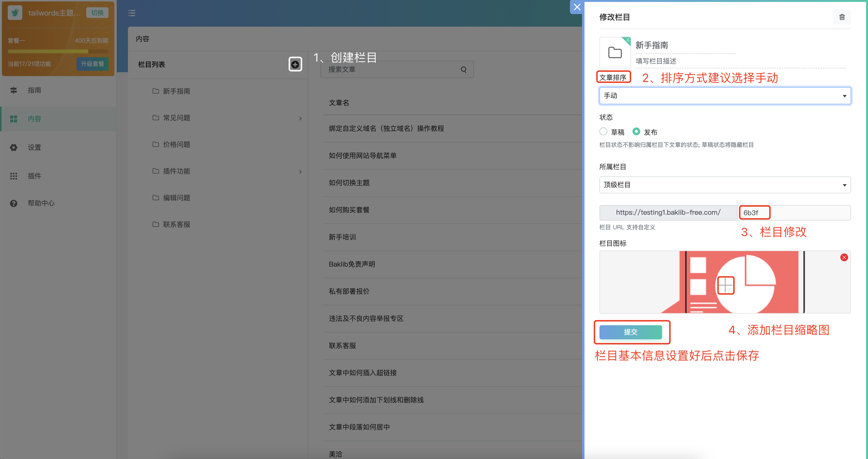Click the tailwords主题 site name
The image size is (868, 459).
pos(54,13)
